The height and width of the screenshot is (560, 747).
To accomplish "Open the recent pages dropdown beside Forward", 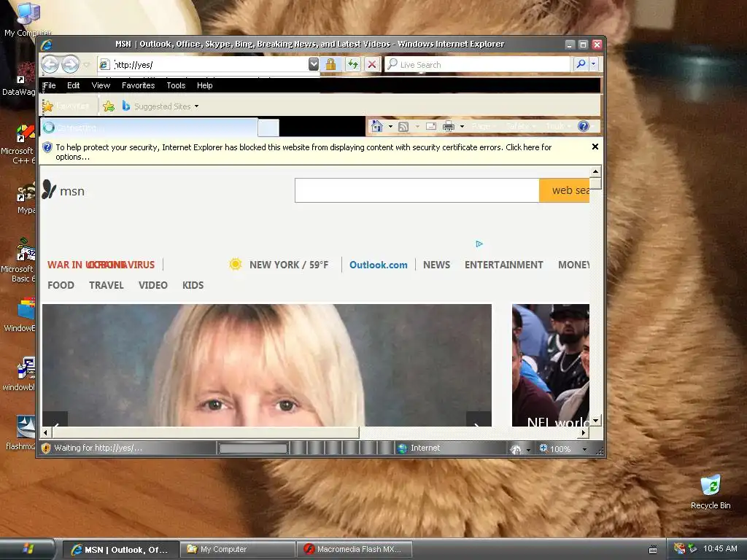I will [x=86, y=64].
